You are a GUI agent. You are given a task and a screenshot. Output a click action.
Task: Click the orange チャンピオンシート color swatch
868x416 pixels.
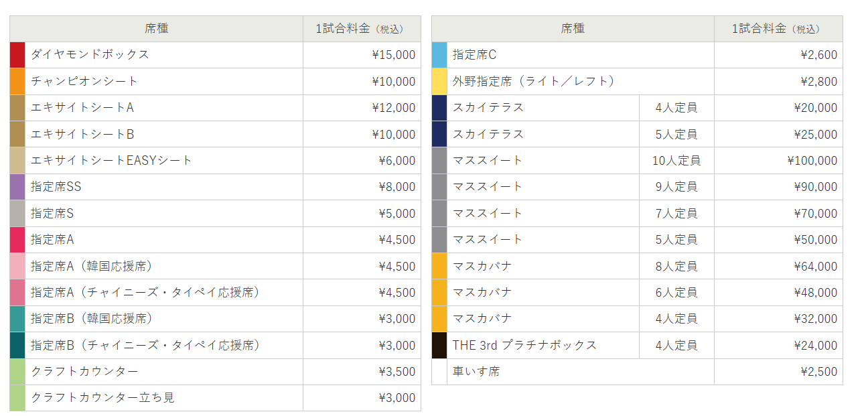click(17, 82)
